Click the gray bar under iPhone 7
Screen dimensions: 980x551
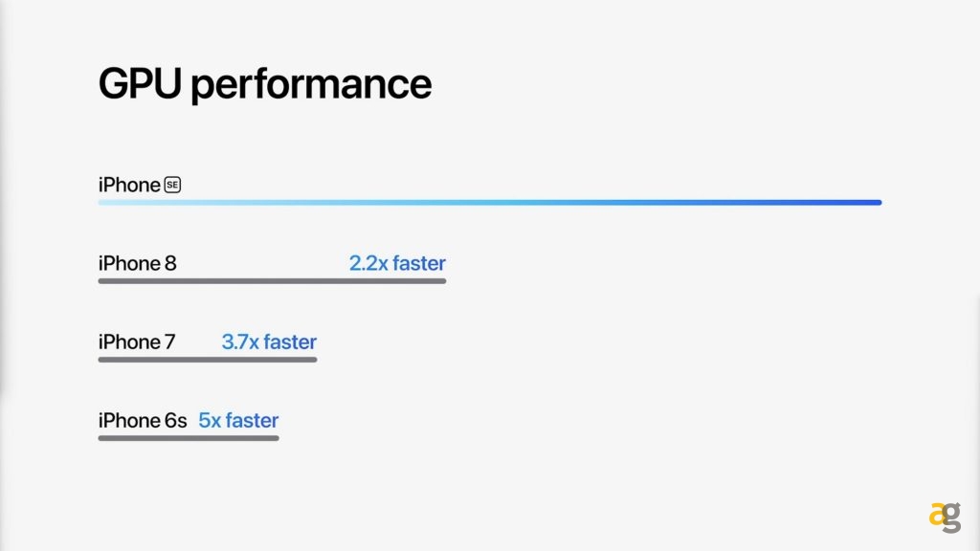[207, 360]
